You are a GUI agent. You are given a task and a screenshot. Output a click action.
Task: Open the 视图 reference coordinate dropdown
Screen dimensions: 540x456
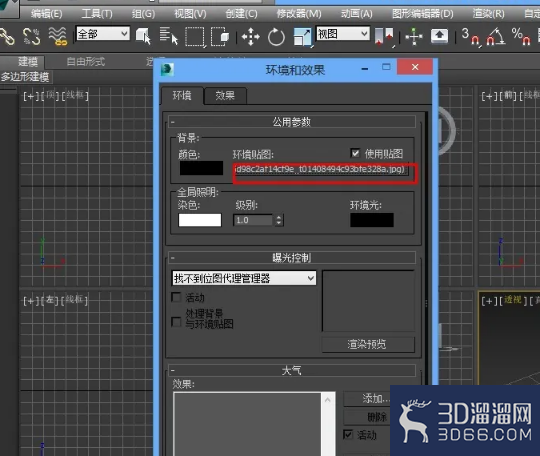point(343,34)
